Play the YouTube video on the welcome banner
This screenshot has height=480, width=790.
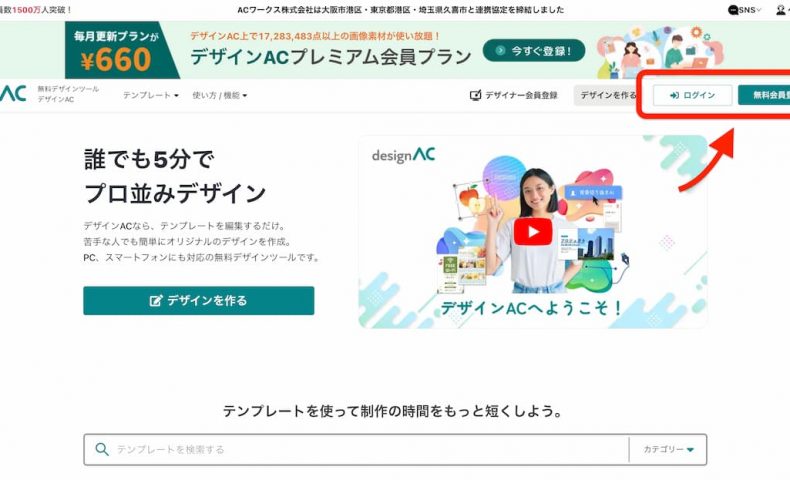533,232
